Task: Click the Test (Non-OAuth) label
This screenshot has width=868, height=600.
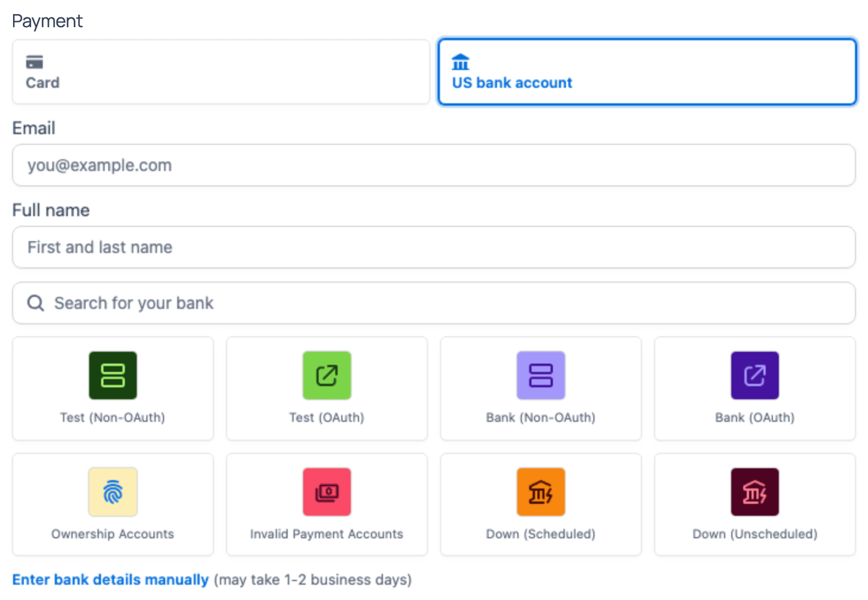Action: (113, 418)
